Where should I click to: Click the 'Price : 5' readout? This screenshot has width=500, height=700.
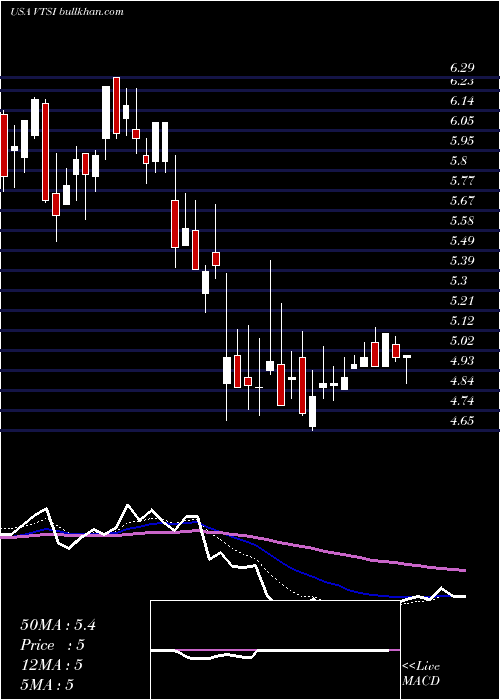pos(52,645)
